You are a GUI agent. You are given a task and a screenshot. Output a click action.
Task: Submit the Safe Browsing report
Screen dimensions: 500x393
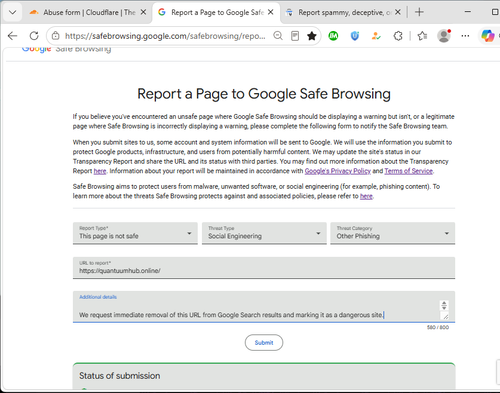coord(264,343)
